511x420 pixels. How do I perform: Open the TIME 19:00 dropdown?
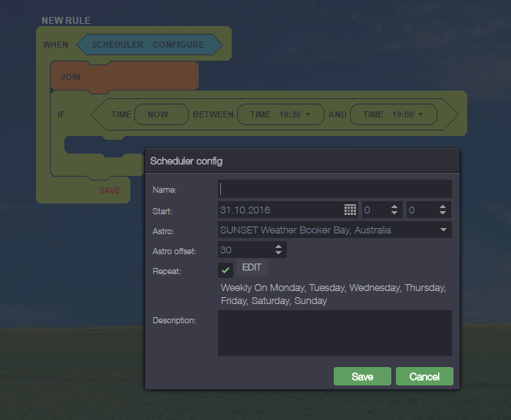421,115
